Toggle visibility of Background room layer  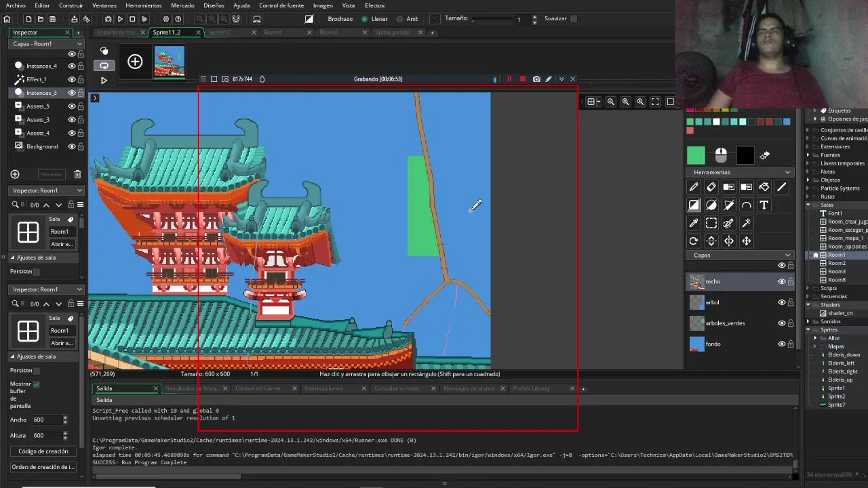[x=71, y=146]
